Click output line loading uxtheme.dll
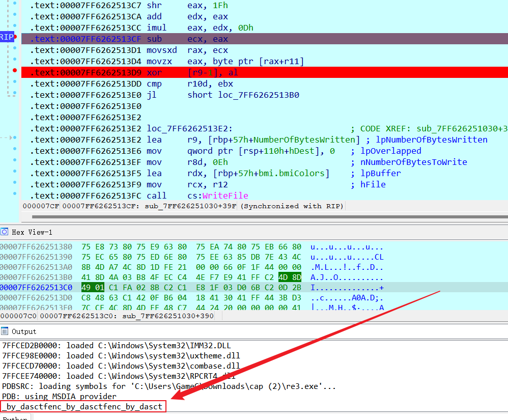 tap(121, 356)
